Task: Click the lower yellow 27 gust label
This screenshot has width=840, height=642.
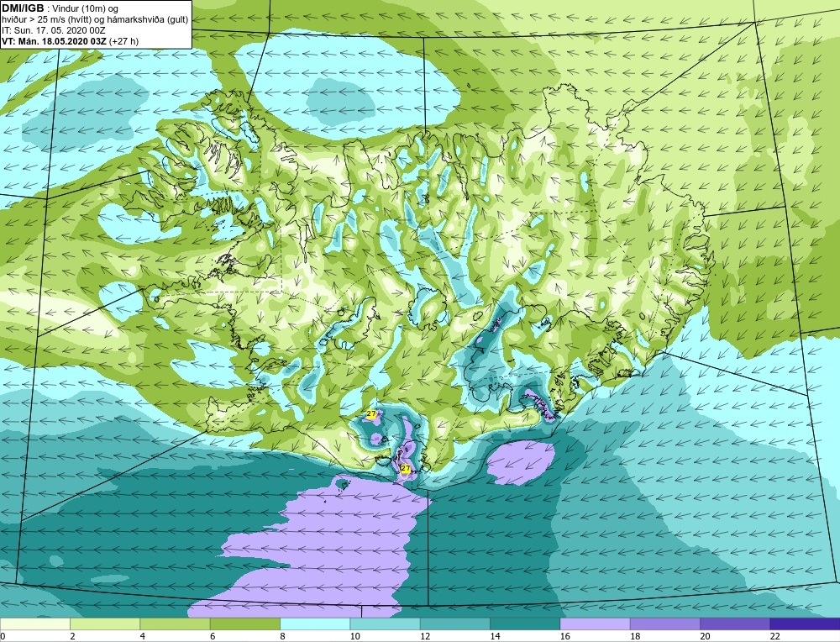Action: pyautogui.click(x=406, y=468)
